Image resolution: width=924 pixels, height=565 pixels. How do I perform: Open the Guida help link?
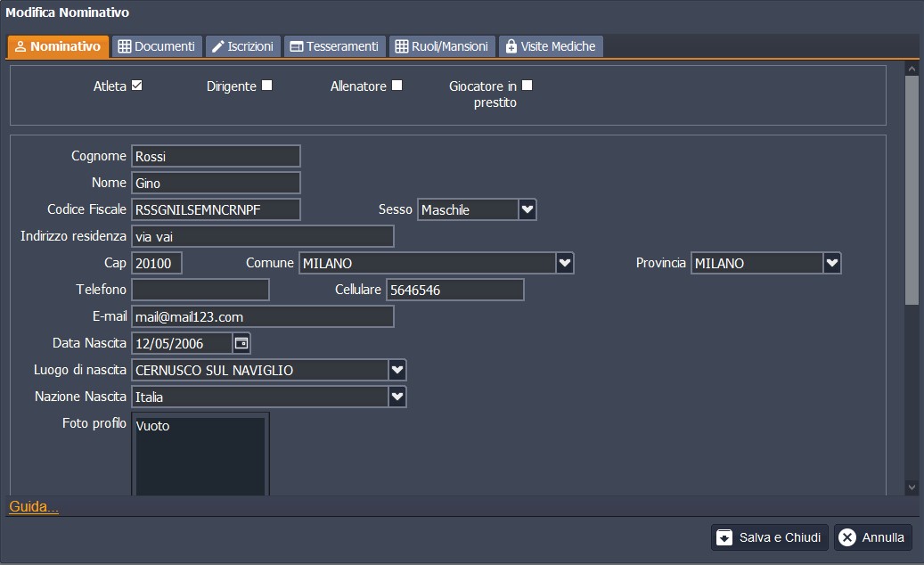tap(34, 507)
